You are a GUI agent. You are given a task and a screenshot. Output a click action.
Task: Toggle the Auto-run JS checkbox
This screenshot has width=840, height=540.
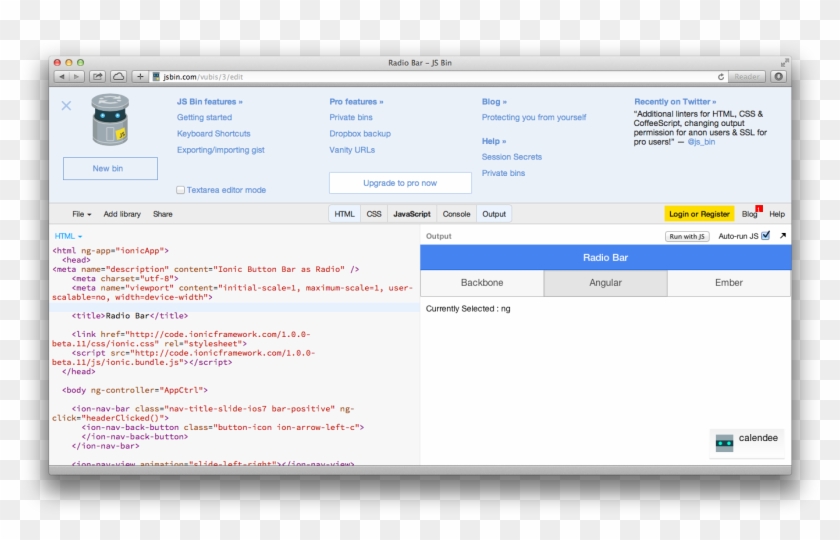click(765, 236)
